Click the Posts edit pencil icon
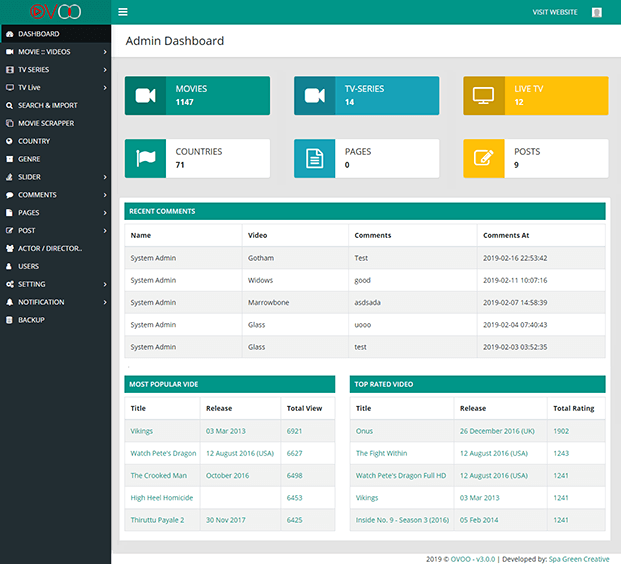Viewport: 621px width, 564px height. coord(484,158)
